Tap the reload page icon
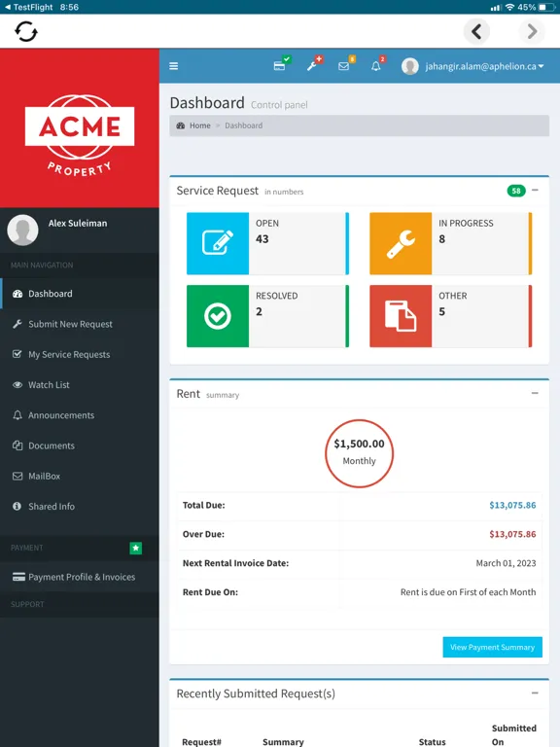This screenshot has width=560, height=747. (25, 32)
